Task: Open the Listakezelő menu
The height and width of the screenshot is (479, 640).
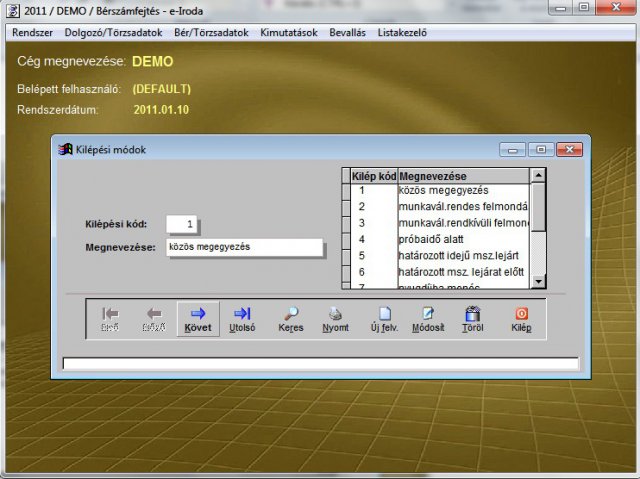Action: [402, 32]
